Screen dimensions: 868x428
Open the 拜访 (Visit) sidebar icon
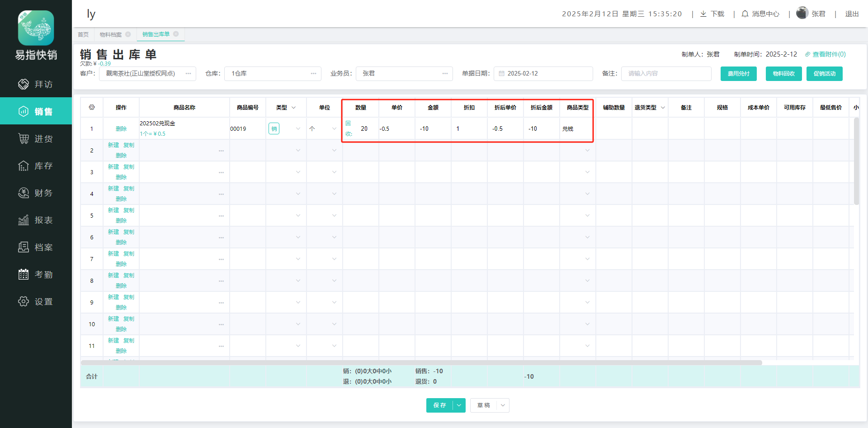pos(24,84)
